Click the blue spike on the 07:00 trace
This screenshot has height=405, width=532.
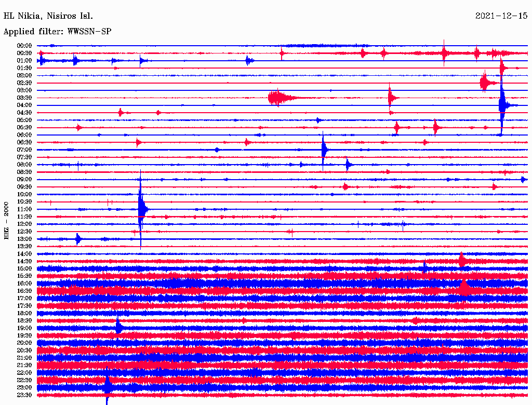tap(324, 150)
